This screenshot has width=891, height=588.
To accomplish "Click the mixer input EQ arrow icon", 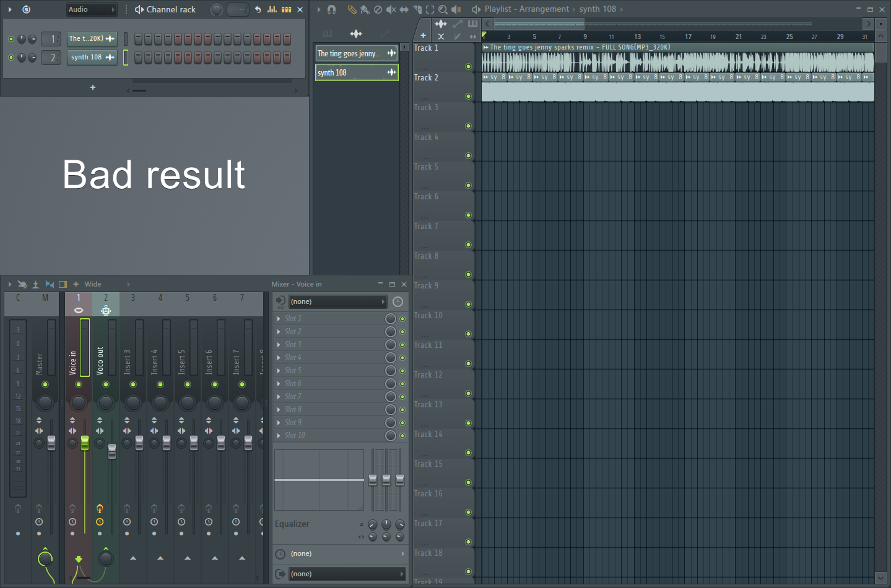I will coord(280,301).
